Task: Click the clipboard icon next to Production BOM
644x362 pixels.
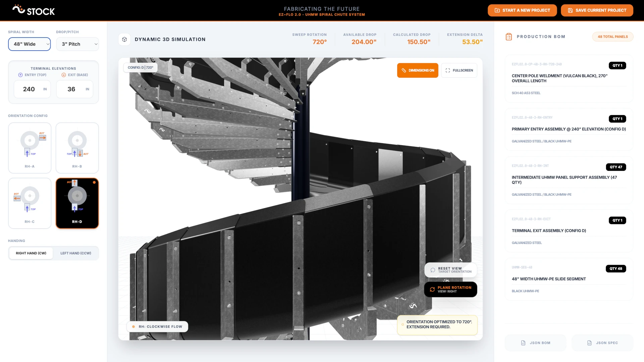Action: point(508,37)
